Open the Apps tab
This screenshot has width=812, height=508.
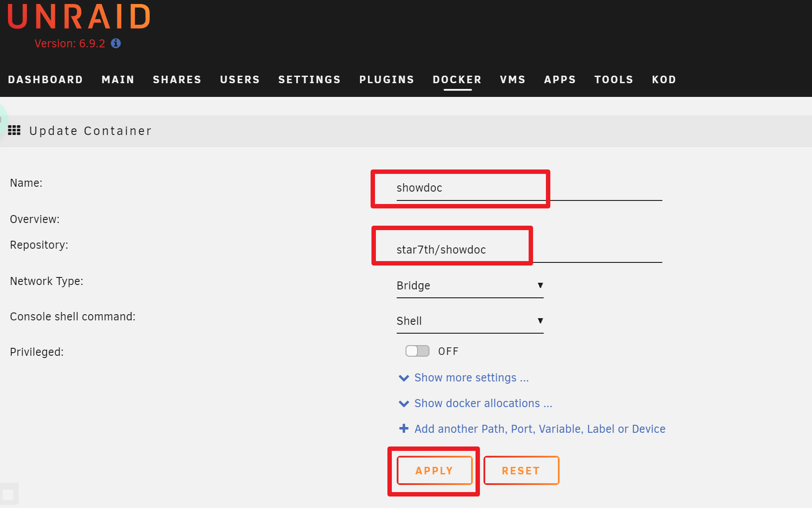[x=560, y=80]
